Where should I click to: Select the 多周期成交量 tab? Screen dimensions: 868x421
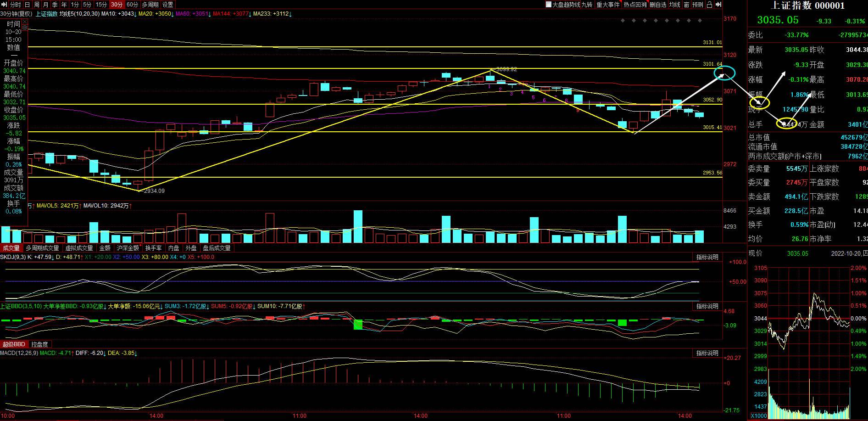42,248
